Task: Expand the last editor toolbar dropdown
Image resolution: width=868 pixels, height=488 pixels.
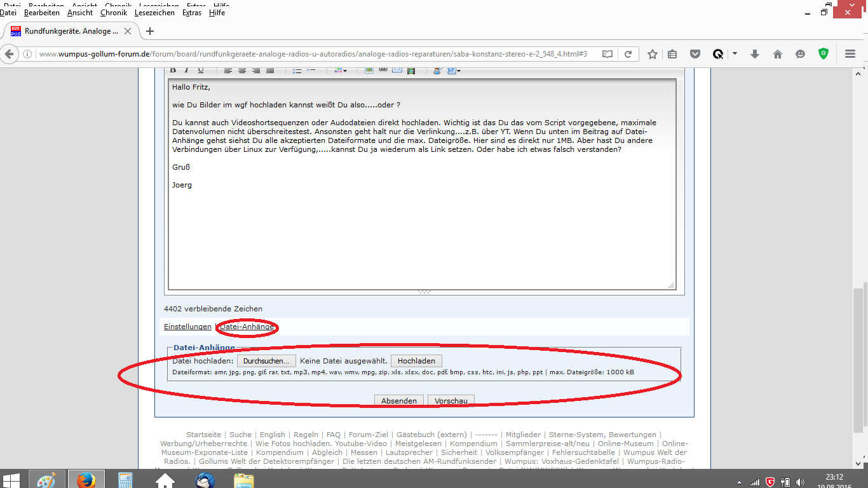Action: click(x=458, y=71)
